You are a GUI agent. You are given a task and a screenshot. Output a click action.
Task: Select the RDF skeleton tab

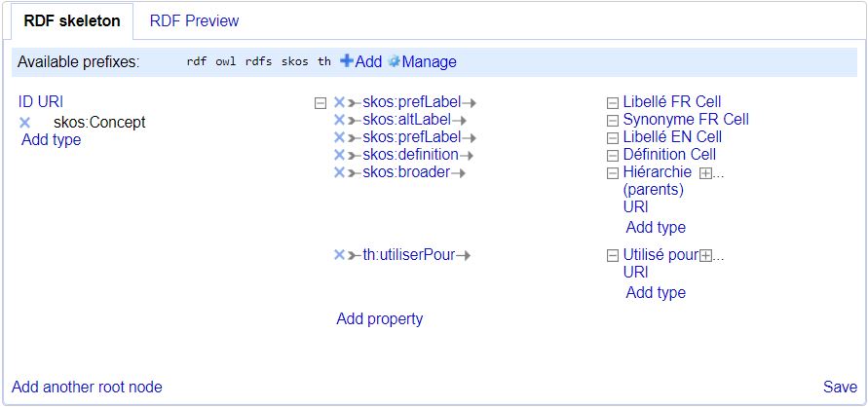coord(72,20)
